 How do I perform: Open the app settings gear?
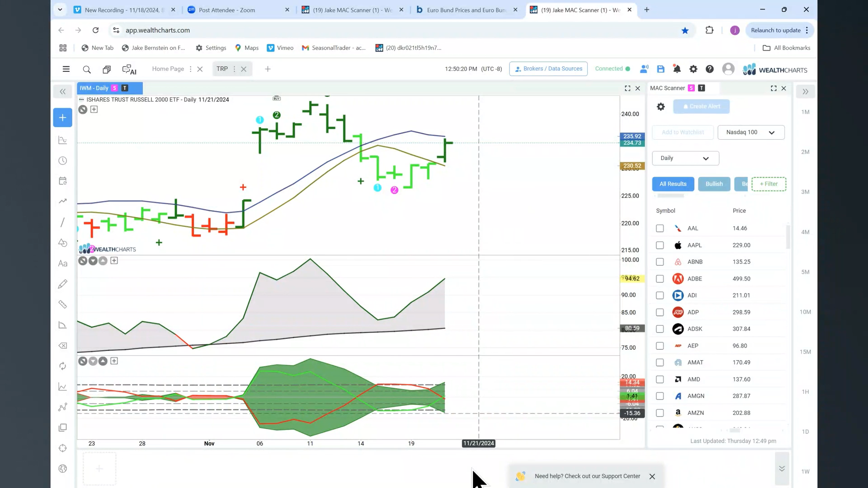coord(693,69)
